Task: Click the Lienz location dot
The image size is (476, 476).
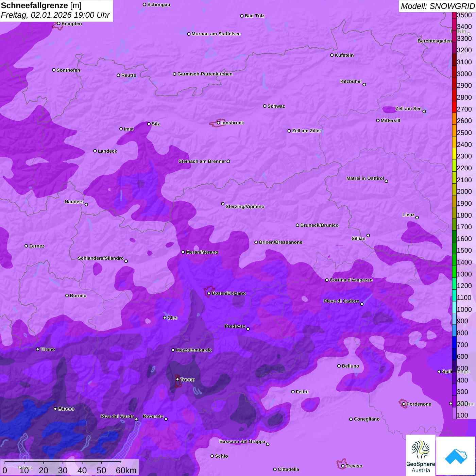Action: (417, 218)
